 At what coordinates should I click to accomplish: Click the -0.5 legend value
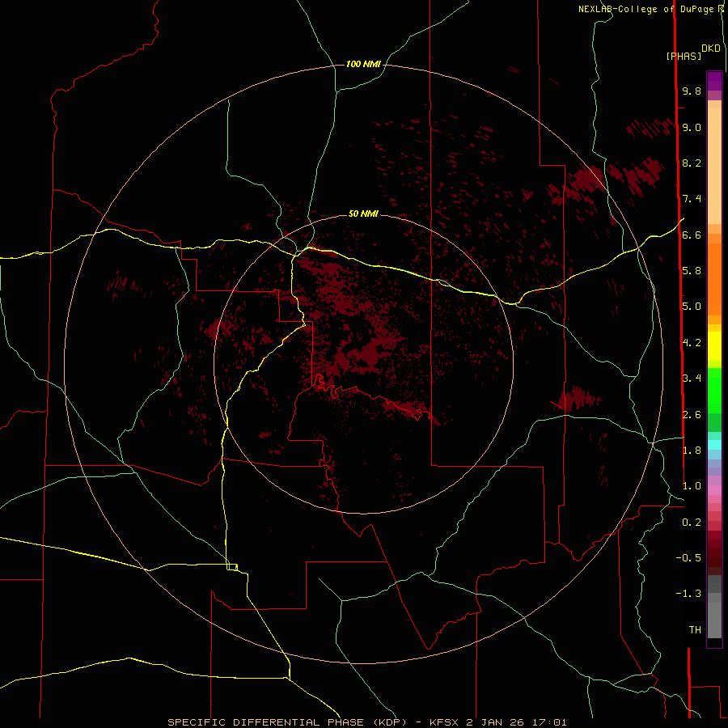pyautogui.click(x=688, y=558)
